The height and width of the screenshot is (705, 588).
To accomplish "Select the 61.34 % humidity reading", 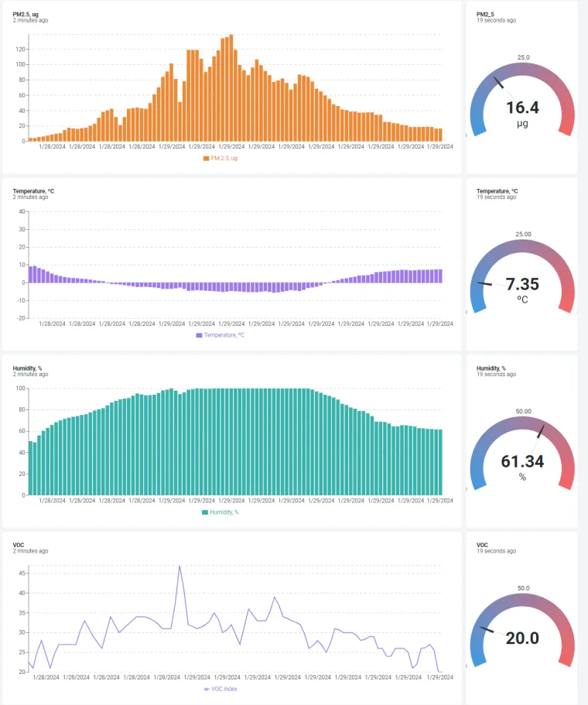I will [x=522, y=462].
